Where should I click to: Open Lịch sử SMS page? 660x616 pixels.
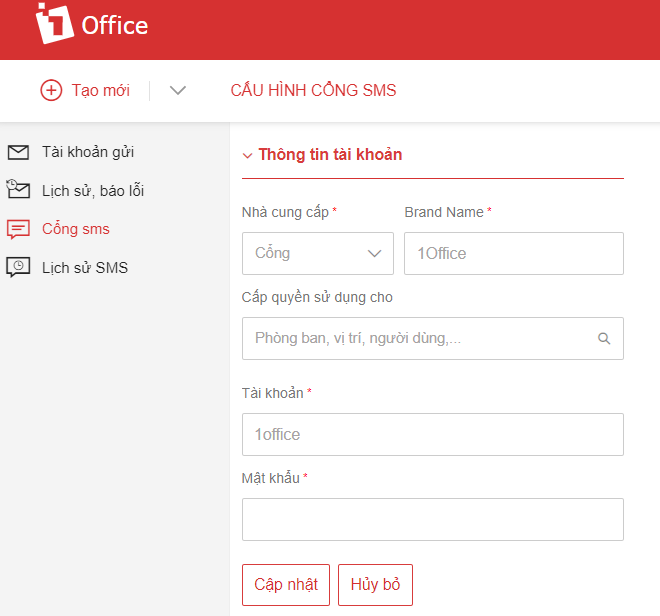(x=85, y=268)
